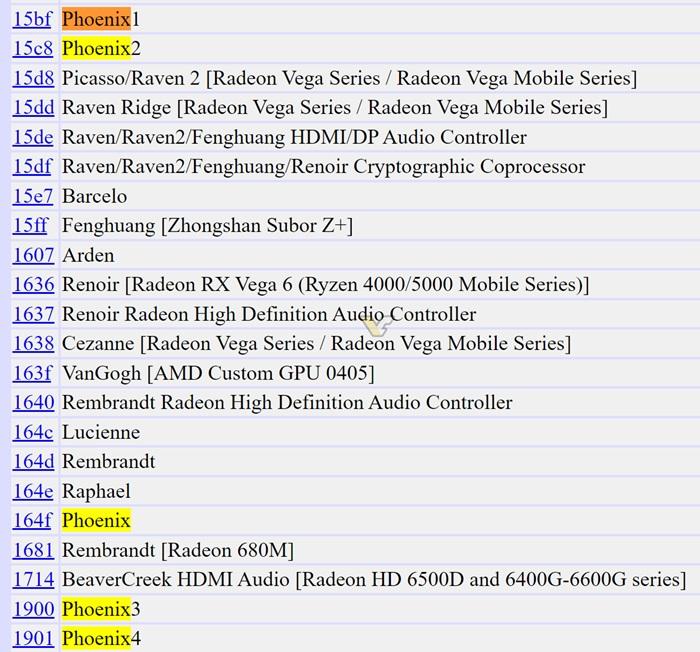Click Renoir Radeon High Definition Audio text
The height and width of the screenshot is (652, 700).
tap(269, 314)
